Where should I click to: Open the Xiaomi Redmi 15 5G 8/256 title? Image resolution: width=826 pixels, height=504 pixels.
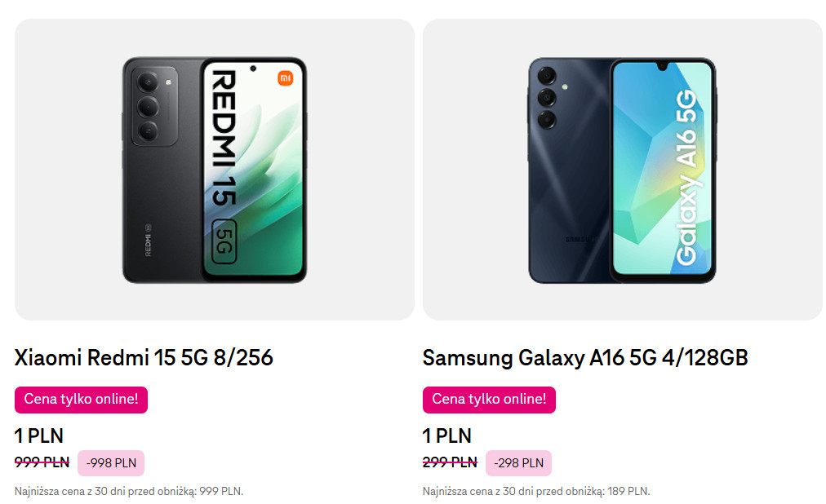click(x=144, y=357)
